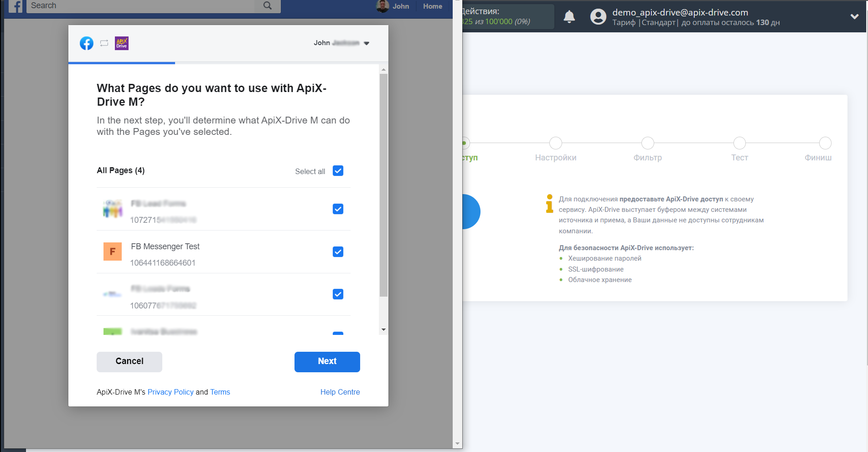The height and width of the screenshot is (452, 868).
Task: Click the exchange arrows icon between logos
Action: click(104, 43)
